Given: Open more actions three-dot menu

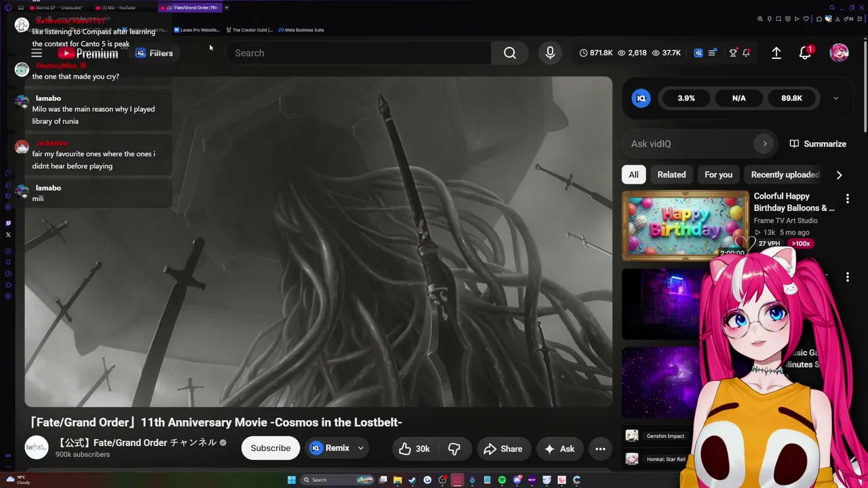Looking at the screenshot, I should (600, 449).
